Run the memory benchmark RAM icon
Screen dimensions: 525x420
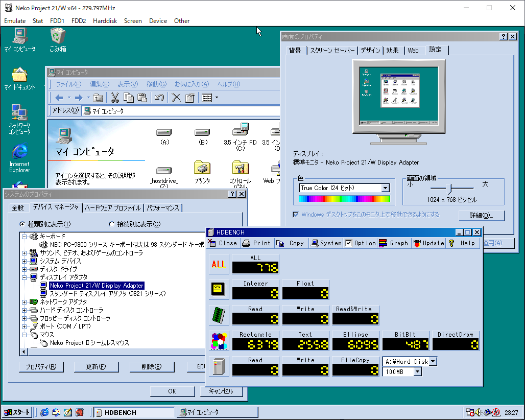pyautogui.click(x=219, y=315)
